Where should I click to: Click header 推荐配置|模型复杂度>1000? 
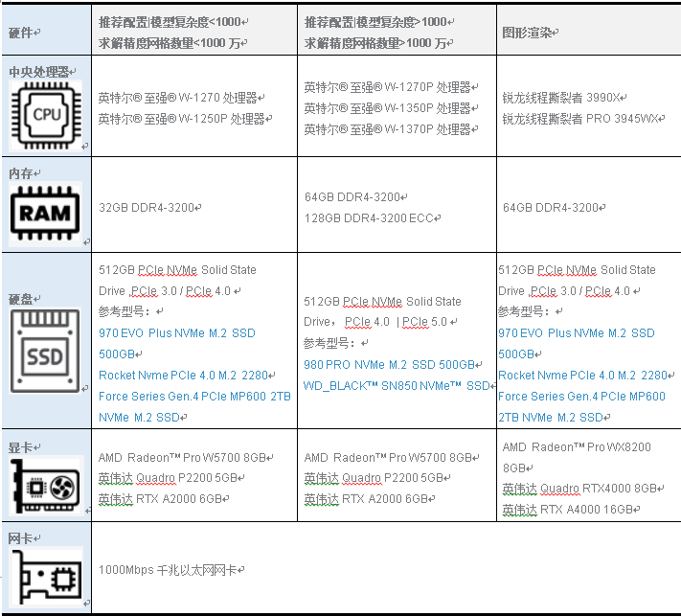tap(375, 22)
